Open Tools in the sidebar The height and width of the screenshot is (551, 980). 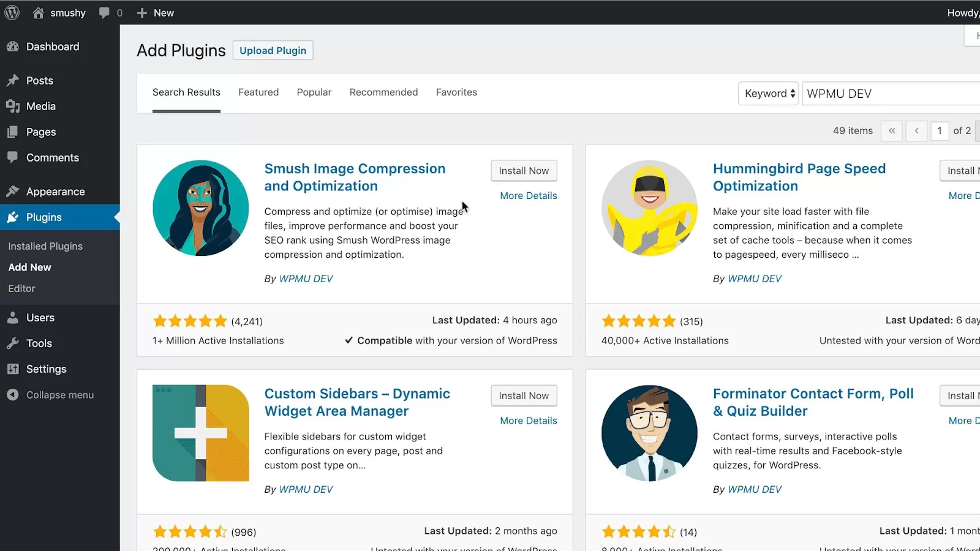39,343
